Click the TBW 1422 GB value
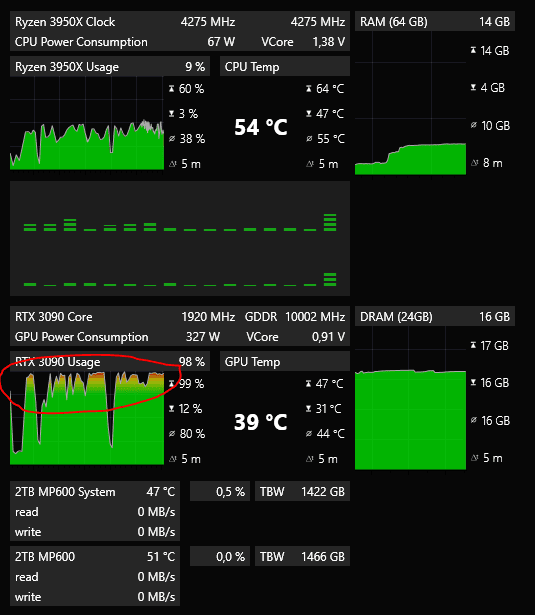The height and width of the screenshot is (615, 535). click(302, 491)
